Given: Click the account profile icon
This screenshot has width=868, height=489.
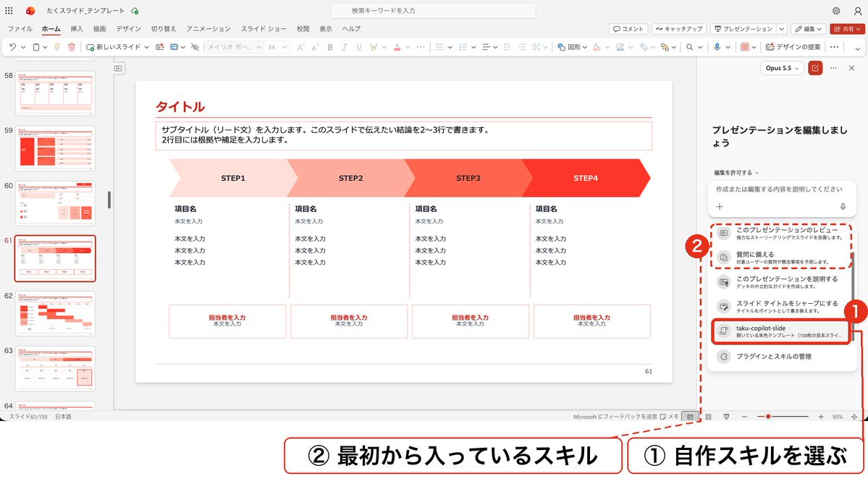Looking at the screenshot, I should tap(857, 11).
